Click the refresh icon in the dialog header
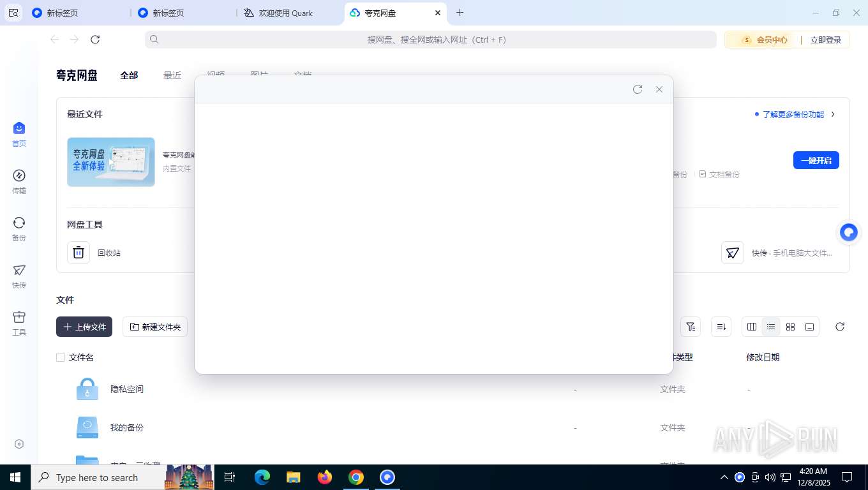Image resolution: width=868 pixels, height=490 pixels. 638,89
